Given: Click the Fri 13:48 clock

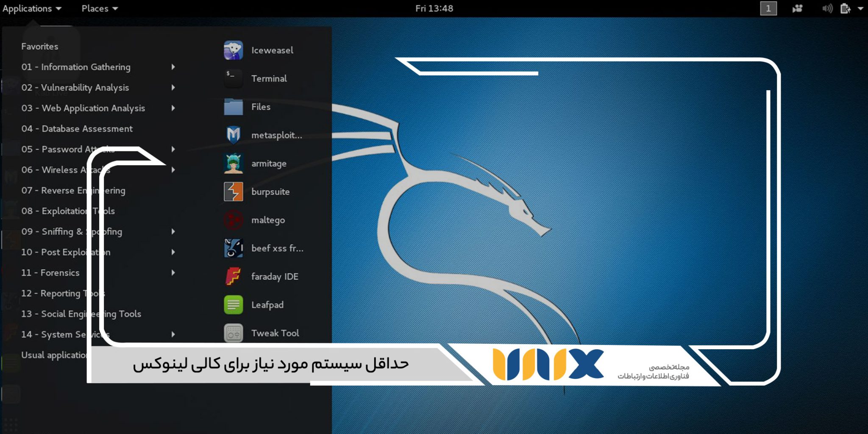Looking at the screenshot, I should pyautogui.click(x=434, y=8).
